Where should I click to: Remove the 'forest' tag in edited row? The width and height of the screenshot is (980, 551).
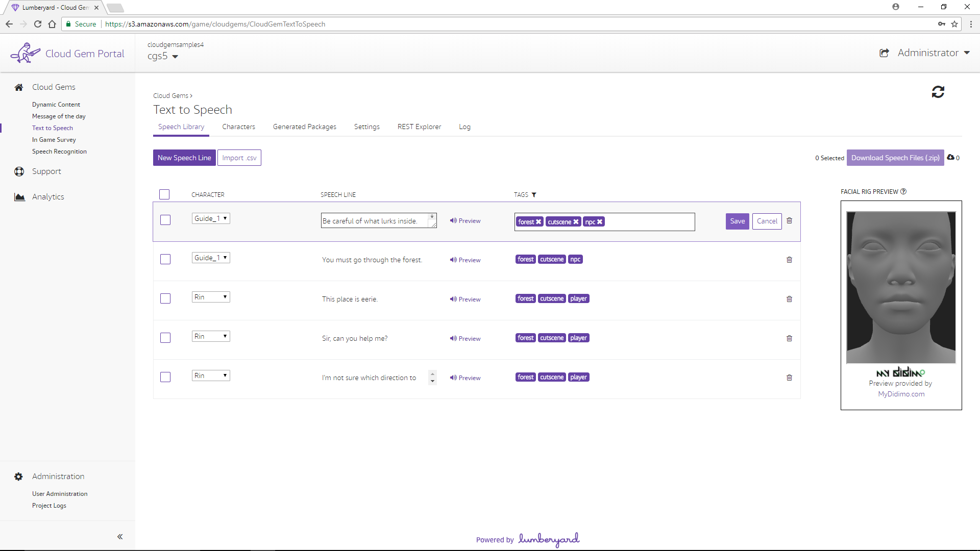(538, 222)
